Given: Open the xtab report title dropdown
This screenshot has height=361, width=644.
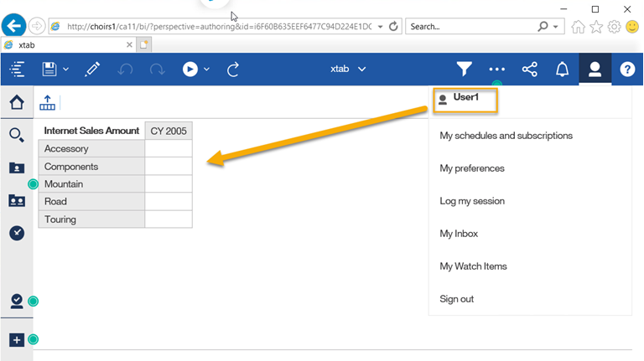Looking at the screenshot, I should [x=348, y=69].
